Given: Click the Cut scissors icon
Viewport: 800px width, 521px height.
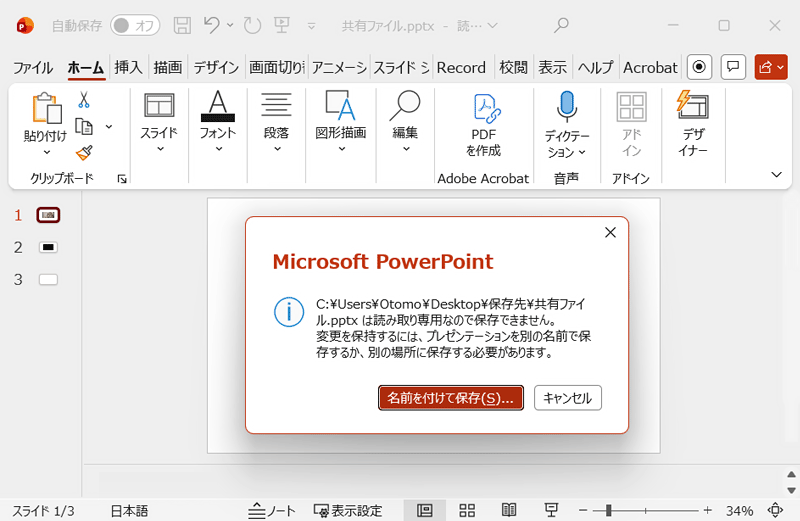Looking at the screenshot, I should (84, 100).
